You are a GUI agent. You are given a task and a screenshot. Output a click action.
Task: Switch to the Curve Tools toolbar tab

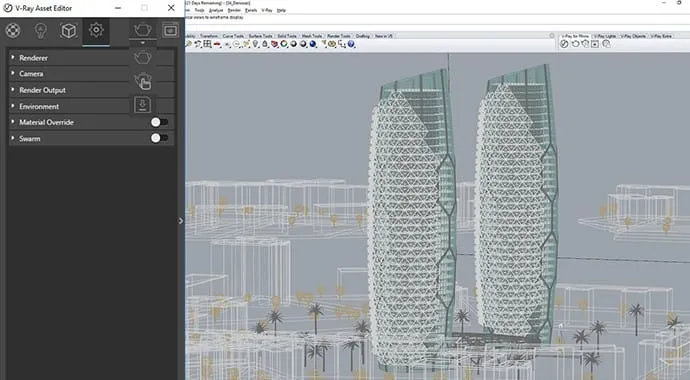point(233,36)
